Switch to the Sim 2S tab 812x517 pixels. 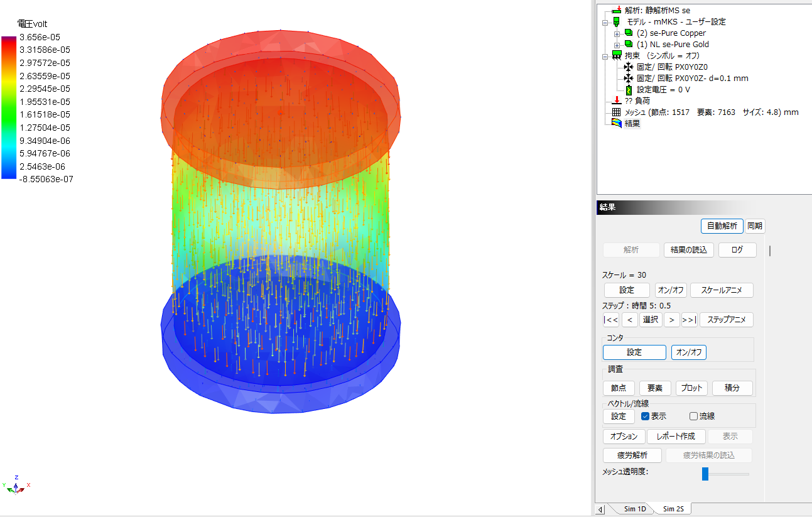673,509
